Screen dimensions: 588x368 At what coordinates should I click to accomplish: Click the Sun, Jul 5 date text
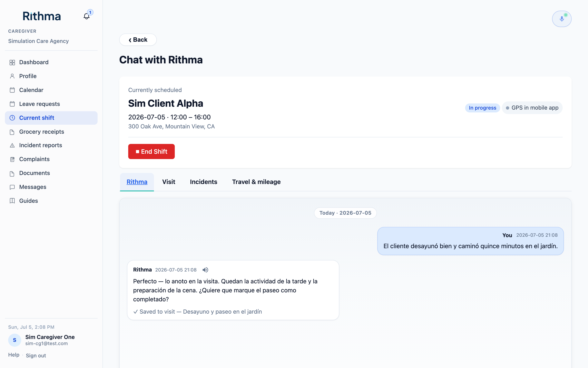(31, 327)
